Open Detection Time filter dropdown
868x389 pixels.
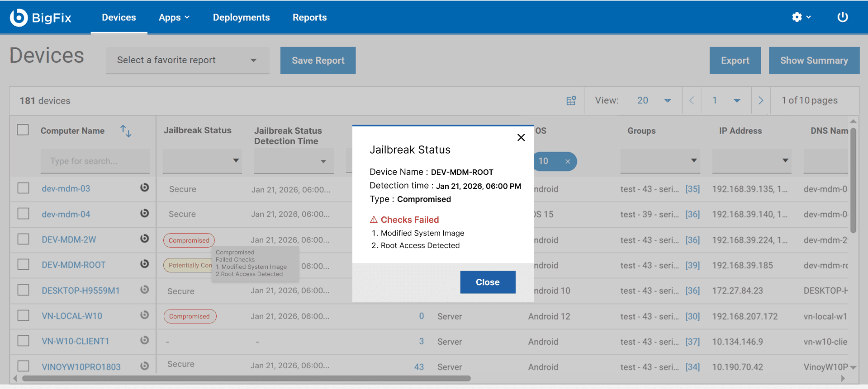pyautogui.click(x=294, y=161)
